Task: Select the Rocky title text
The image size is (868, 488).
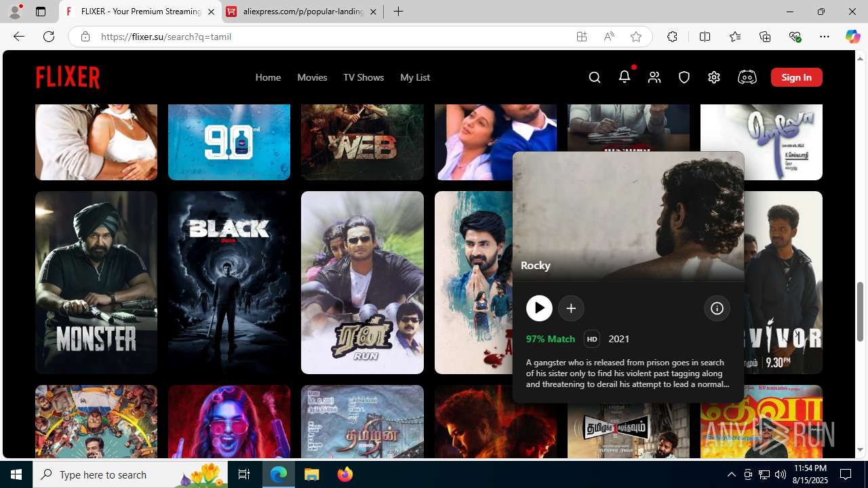Action: coord(536,265)
